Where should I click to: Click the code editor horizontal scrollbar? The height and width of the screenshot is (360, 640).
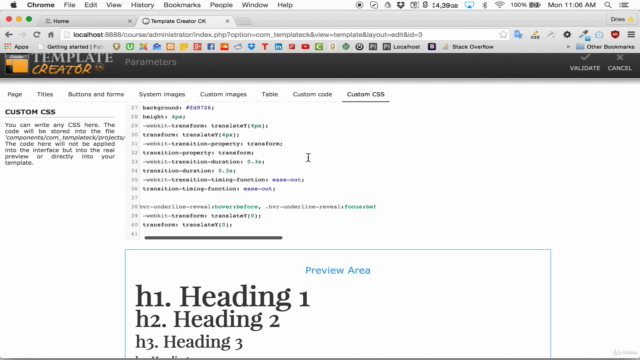tap(213, 238)
